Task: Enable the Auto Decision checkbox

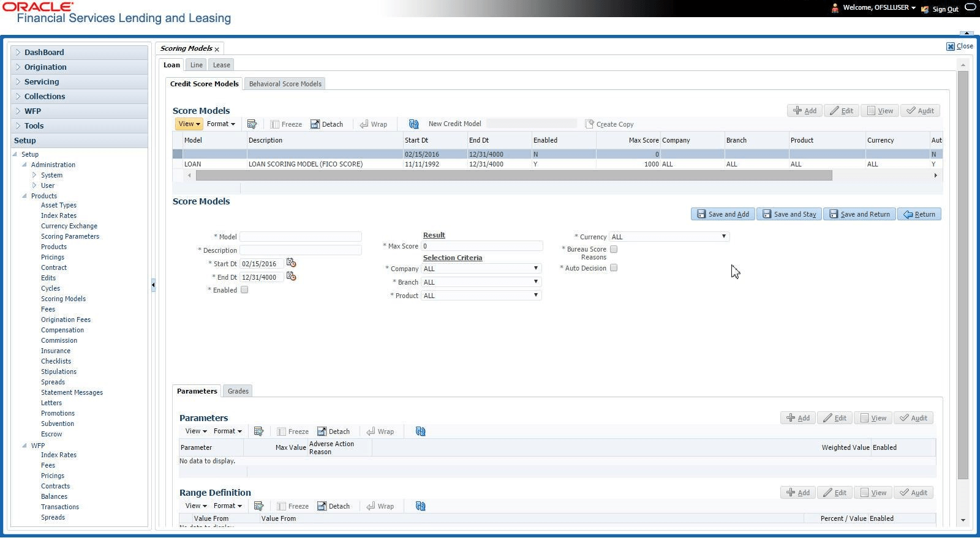Action: 614,268
